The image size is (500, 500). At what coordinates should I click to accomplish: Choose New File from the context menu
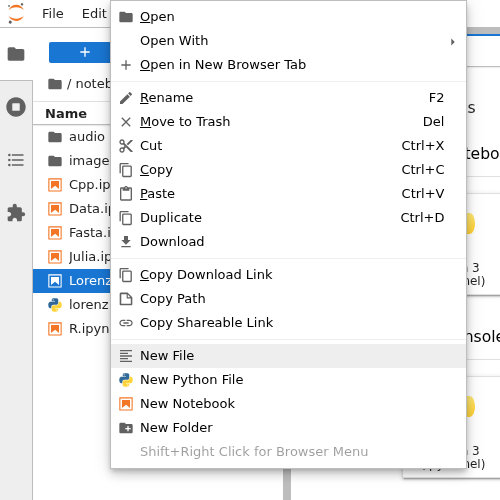(x=288, y=356)
